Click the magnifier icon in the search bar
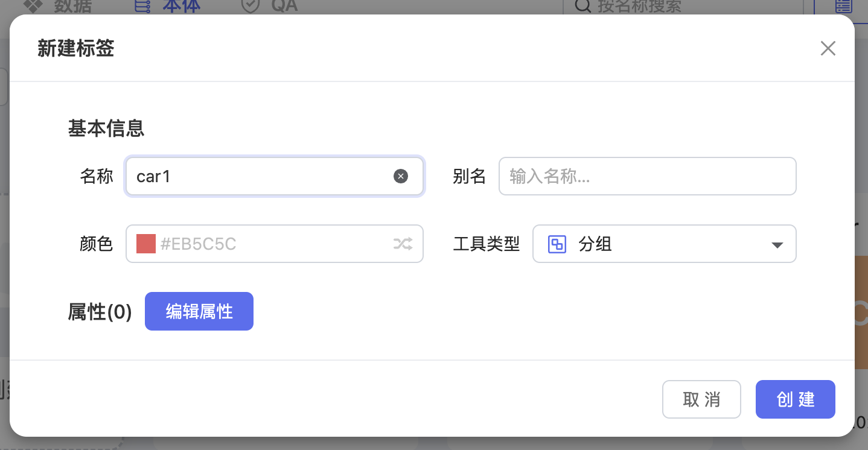The width and height of the screenshot is (868, 450). 582,6
